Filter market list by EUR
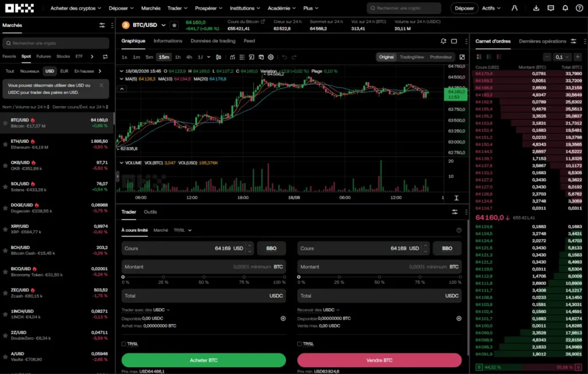The image size is (588, 374). pos(64,71)
